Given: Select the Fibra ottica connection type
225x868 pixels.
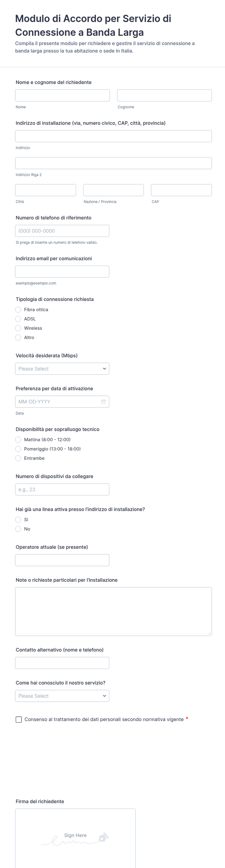Looking at the screenshot, I should coord(18,310).
